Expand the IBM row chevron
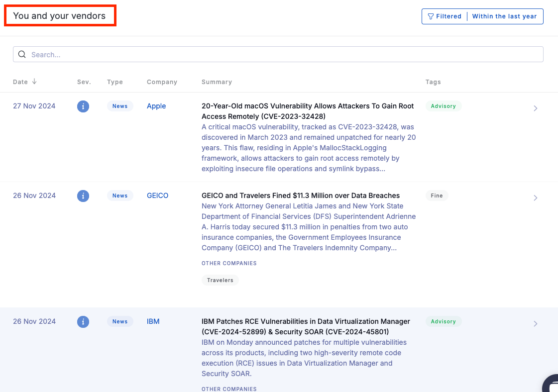The width and height of the screenshot is (558, 392). coord(536,324)
